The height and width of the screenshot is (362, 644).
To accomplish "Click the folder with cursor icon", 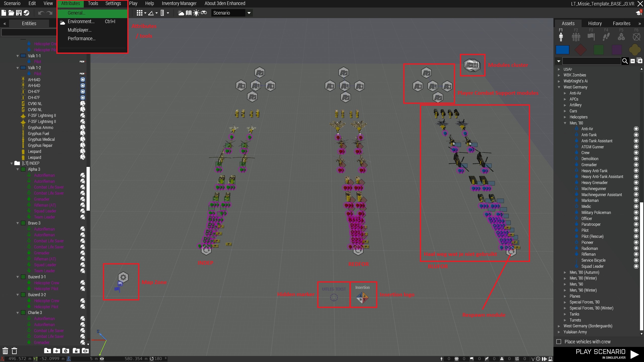I will point(48,351).
